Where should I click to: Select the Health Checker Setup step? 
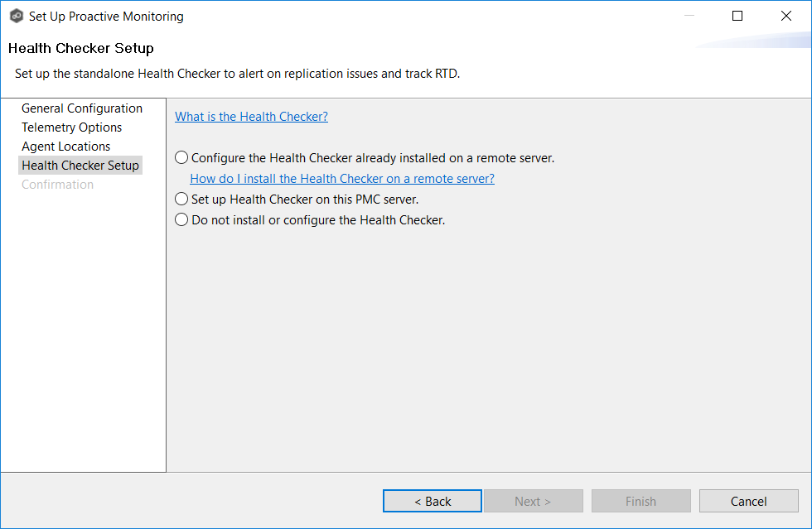tap(80, 165)
